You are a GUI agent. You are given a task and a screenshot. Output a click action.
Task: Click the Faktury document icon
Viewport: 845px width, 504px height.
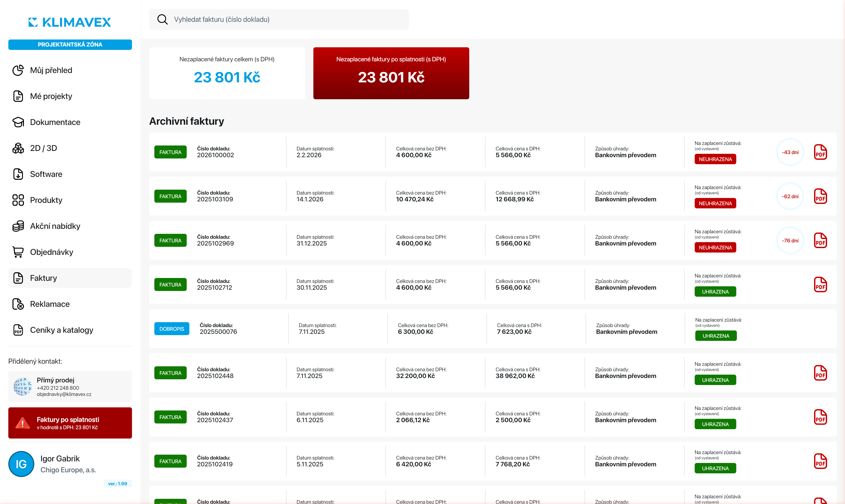tap(18, 278)
